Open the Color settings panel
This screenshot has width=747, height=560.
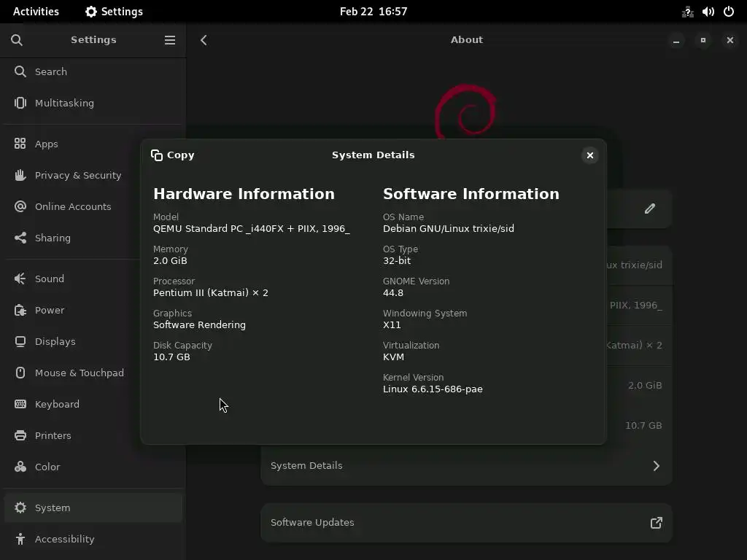pos(93,467)
